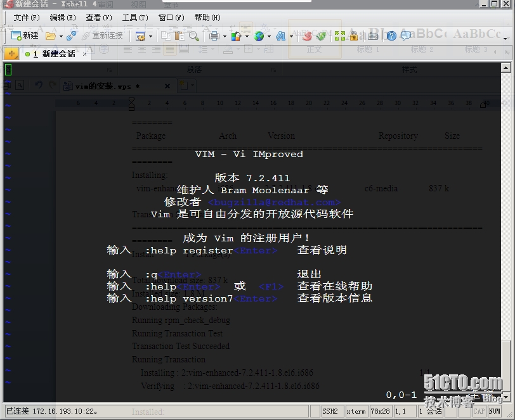
Task: Click the green Xagent icon
Action: tap(320, 35)
